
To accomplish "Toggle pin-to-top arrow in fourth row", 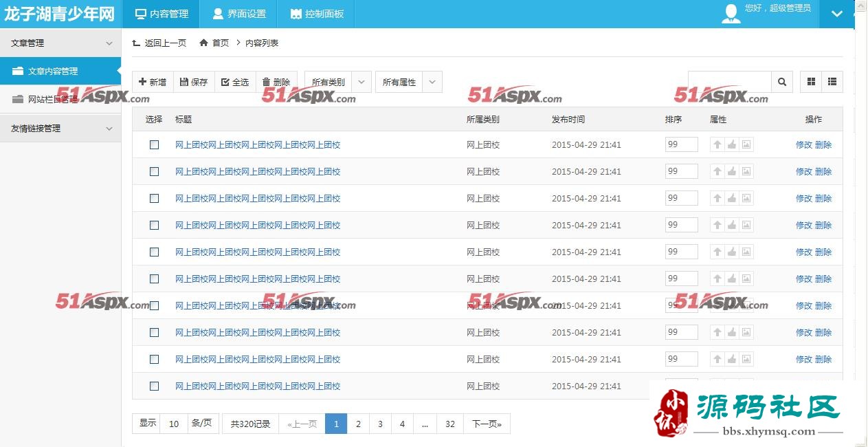I will 717,225.
